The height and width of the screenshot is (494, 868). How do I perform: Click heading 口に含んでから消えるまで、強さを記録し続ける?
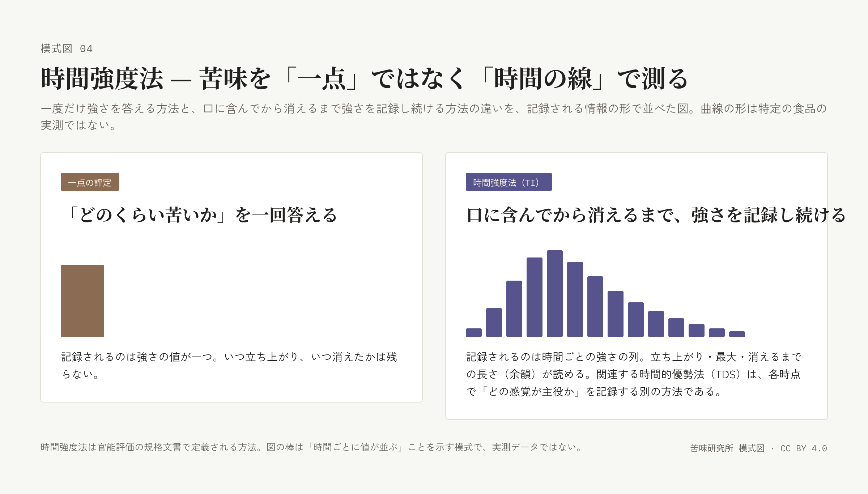pos(656,215)
